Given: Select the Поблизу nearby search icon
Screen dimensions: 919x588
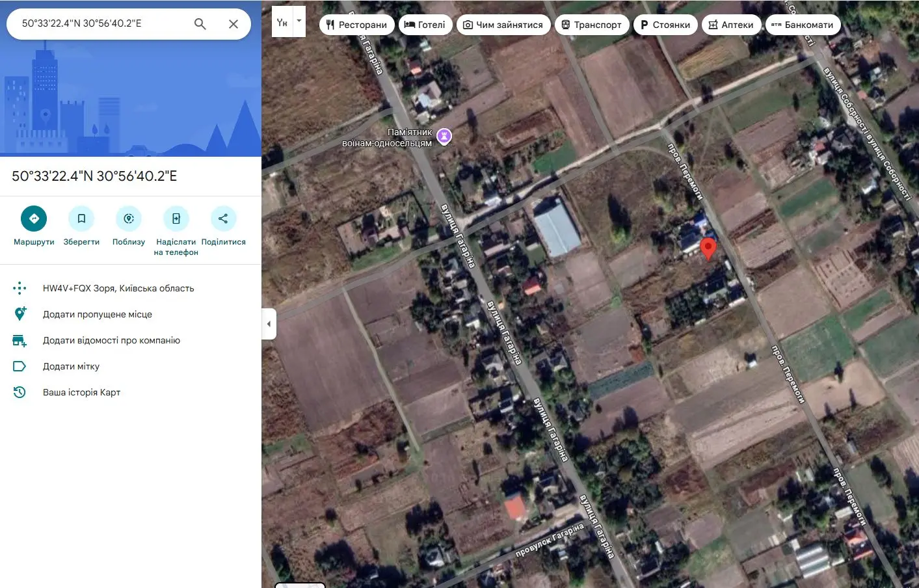Looking at the screenshot, I should point(128,218).
